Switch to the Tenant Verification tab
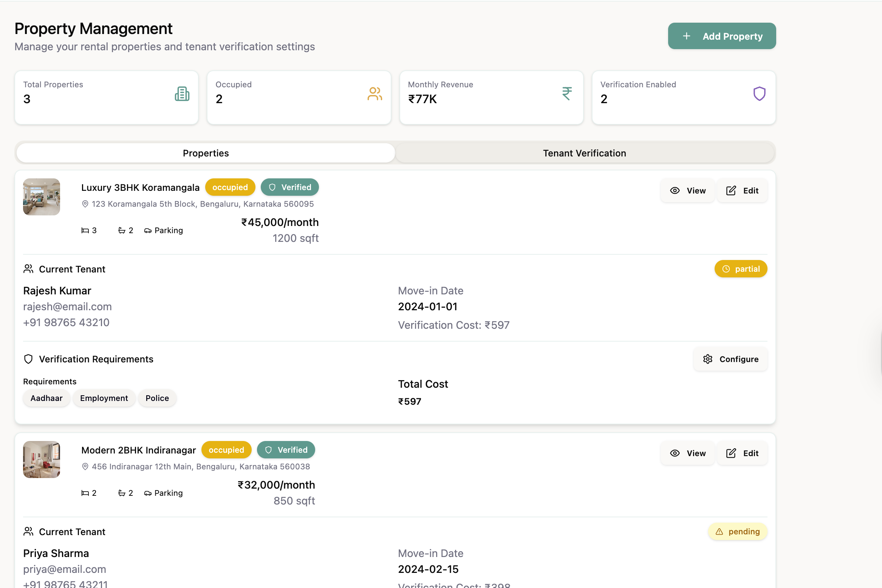 click(584, 153)
